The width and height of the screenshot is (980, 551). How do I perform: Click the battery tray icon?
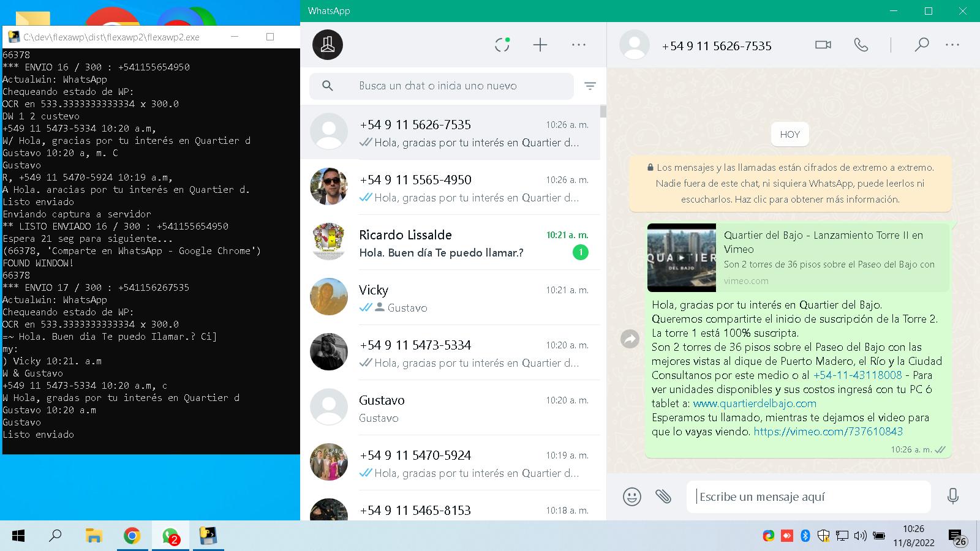(x=879, y=536)
